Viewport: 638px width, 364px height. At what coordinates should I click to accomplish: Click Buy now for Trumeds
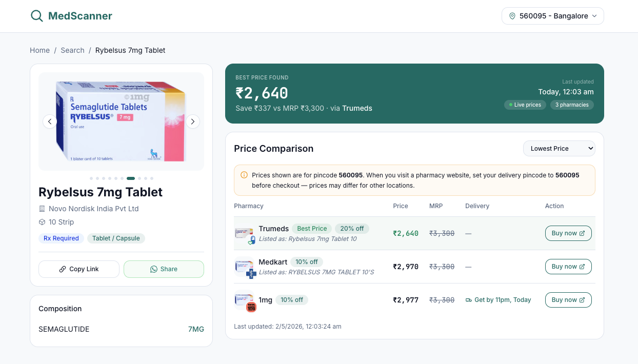[x=568, y=233]
